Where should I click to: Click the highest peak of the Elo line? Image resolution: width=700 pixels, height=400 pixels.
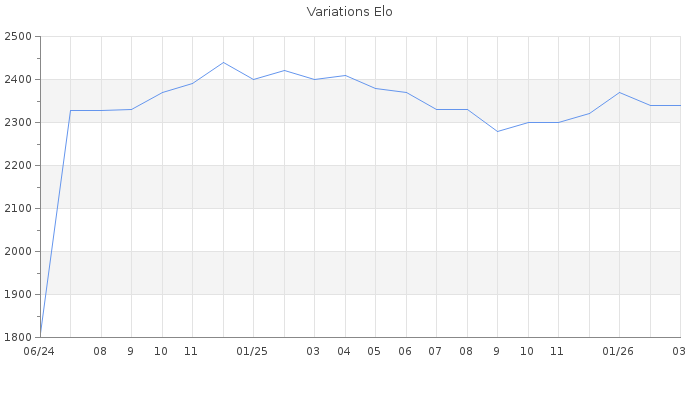pyautogui.click(x=223, y=62)
